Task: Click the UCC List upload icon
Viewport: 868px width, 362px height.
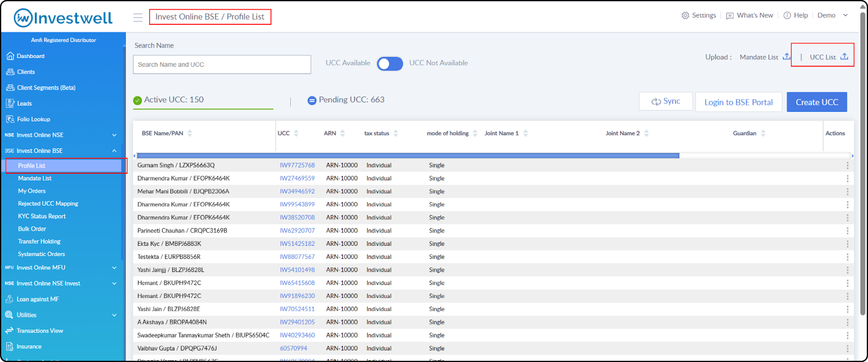Action: (844, 56)
